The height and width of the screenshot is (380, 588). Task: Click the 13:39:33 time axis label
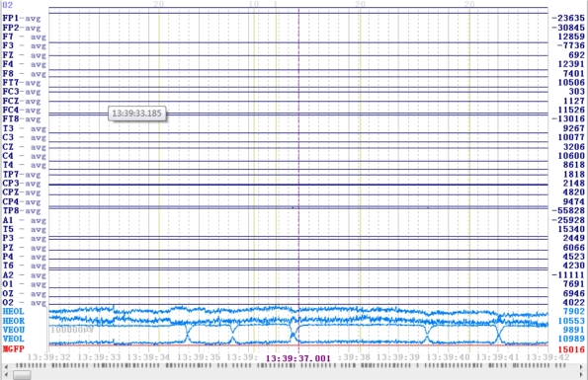(99, 357)
